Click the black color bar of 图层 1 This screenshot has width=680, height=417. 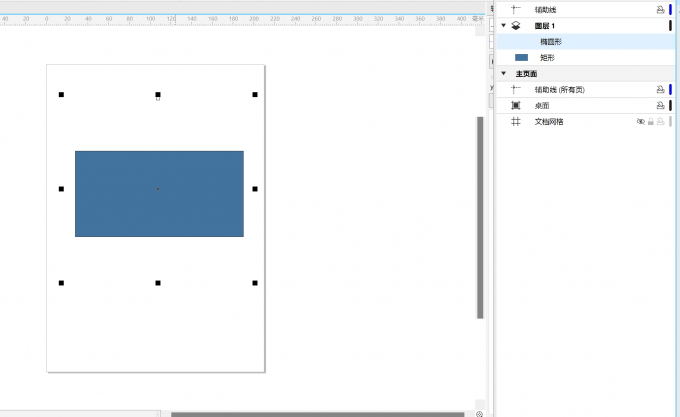point(670,25)
